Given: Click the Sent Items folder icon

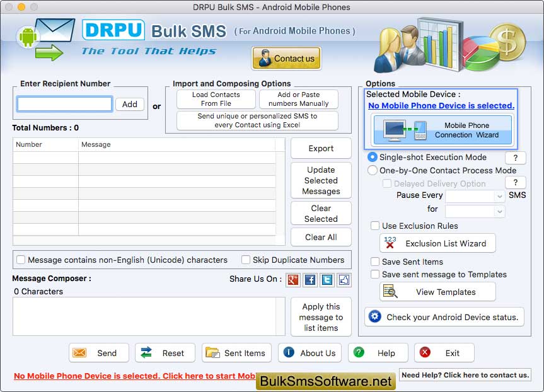Looking at the screenshot, I should pos(212,353).
